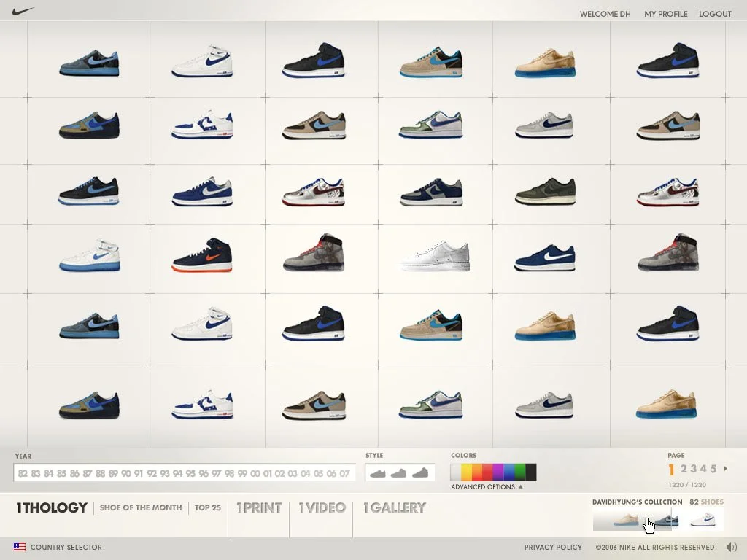Open the 1THOLOGY section

click(52, 507)
